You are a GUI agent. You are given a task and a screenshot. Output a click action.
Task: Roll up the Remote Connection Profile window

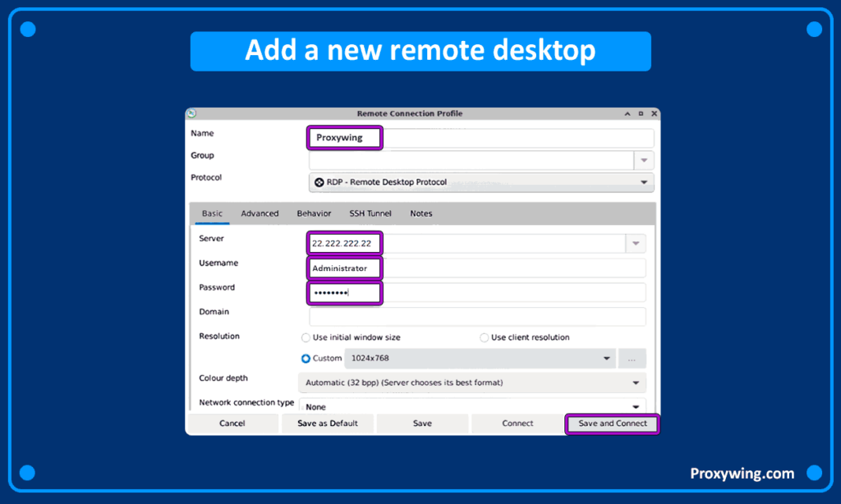click(x=627, y=113)
